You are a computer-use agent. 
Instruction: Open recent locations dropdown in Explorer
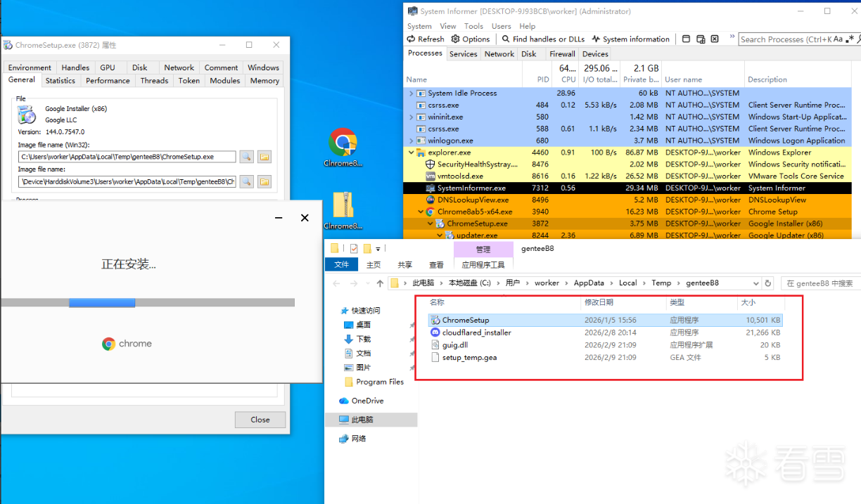[x=367, y=283]
